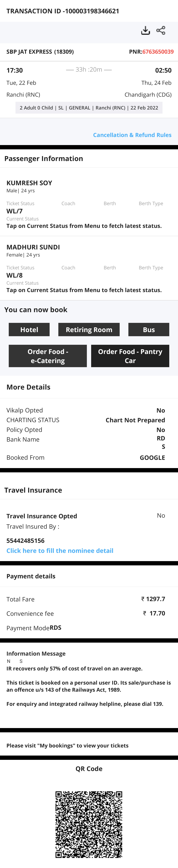Tap the QR code image
This screenshot has height=868, width=178.
pos(89,824)
